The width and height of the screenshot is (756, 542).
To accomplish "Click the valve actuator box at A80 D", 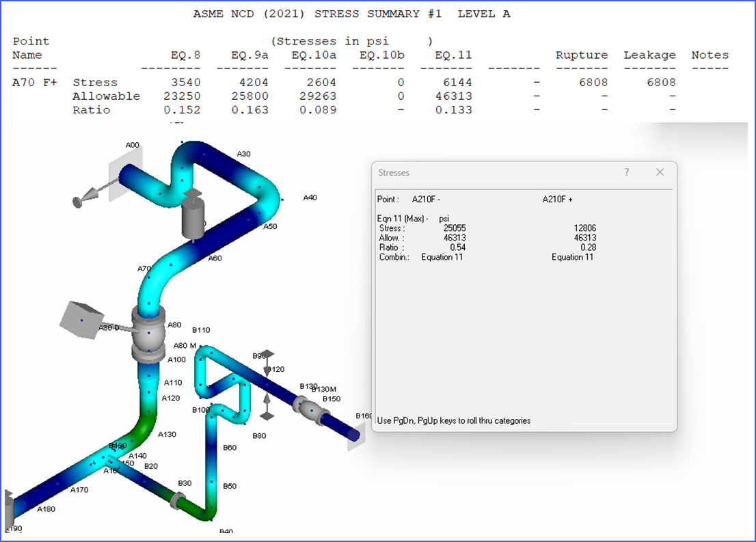I will pos(81,320).
